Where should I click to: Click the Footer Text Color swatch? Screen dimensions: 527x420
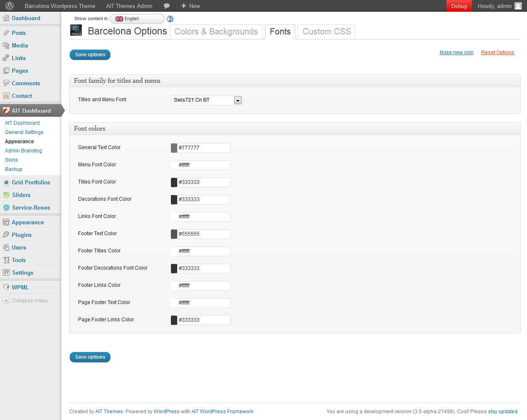coord(174,234)
